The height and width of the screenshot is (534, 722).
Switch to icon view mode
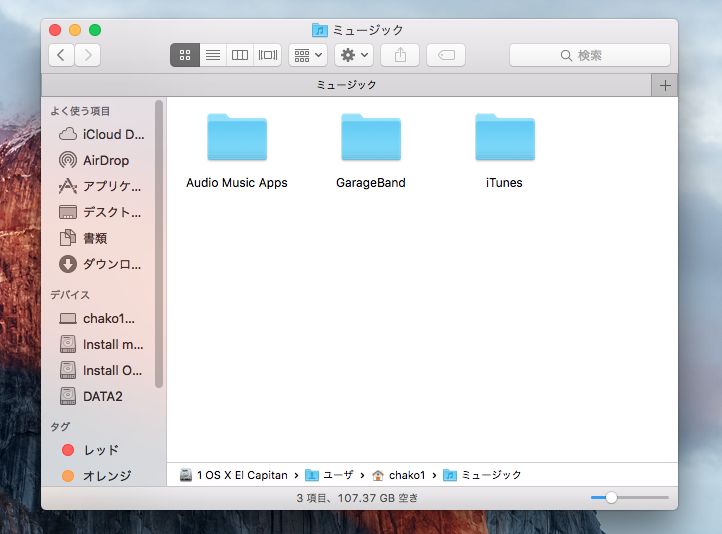click(185, 55)
